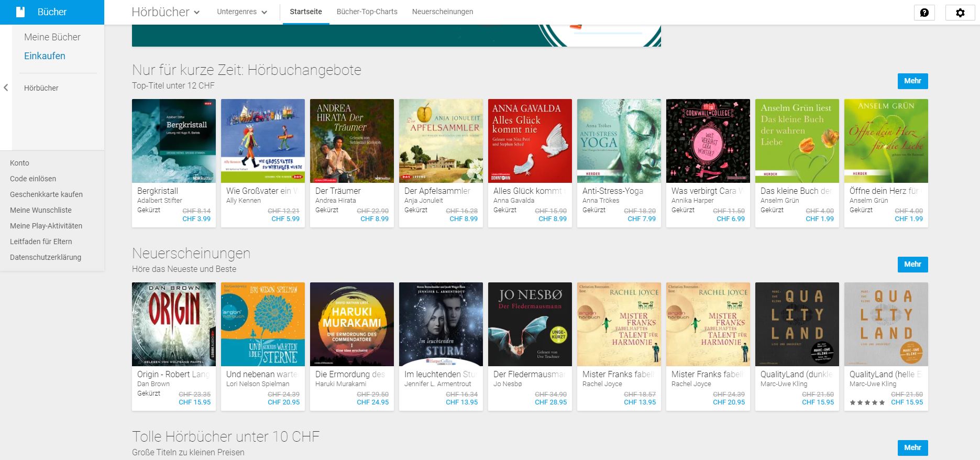Open Mister Franks cover priced CHF 13.95
The height and width of the screenshot is (460, 980).
click(x=619, y=324)
